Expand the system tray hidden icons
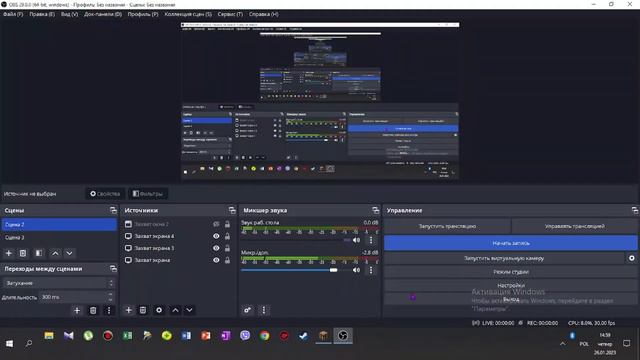 [562, 344]
